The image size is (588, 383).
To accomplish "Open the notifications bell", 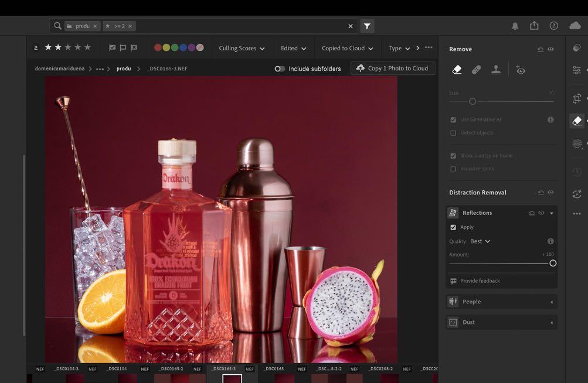I will [x=515, y=26].
